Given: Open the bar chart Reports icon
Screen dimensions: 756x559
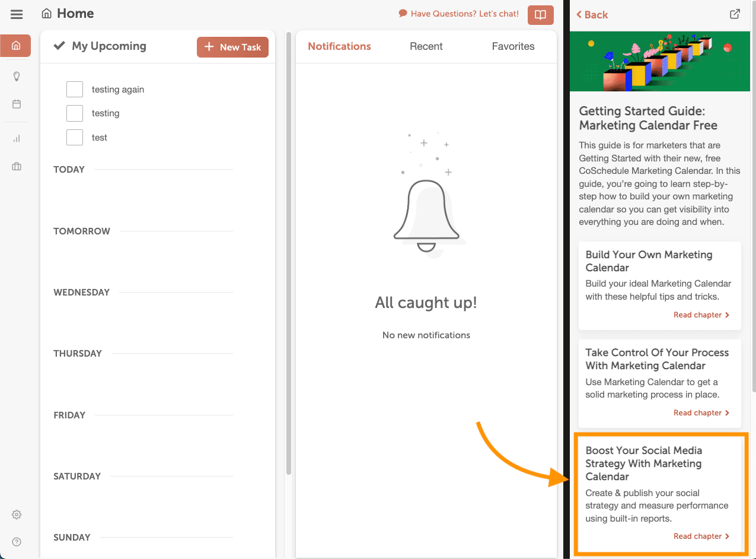Looking at the screenshot, I should (x=17, y=138).
